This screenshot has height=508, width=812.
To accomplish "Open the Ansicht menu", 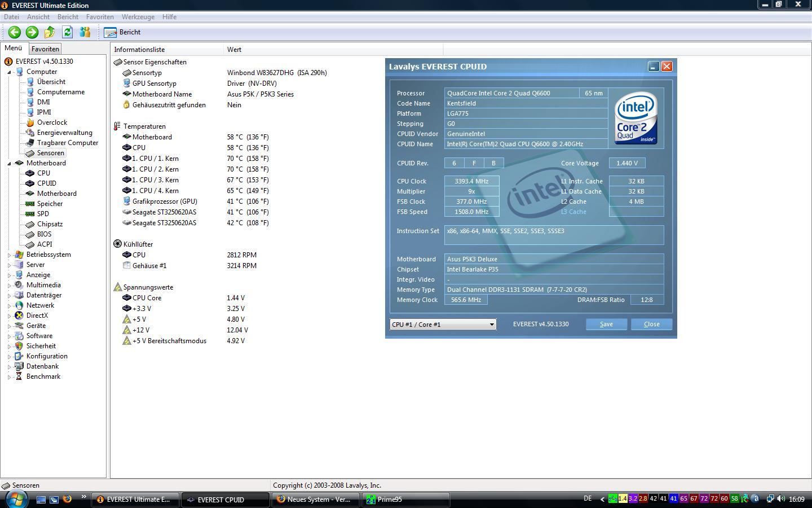I will tap(38, 17).
